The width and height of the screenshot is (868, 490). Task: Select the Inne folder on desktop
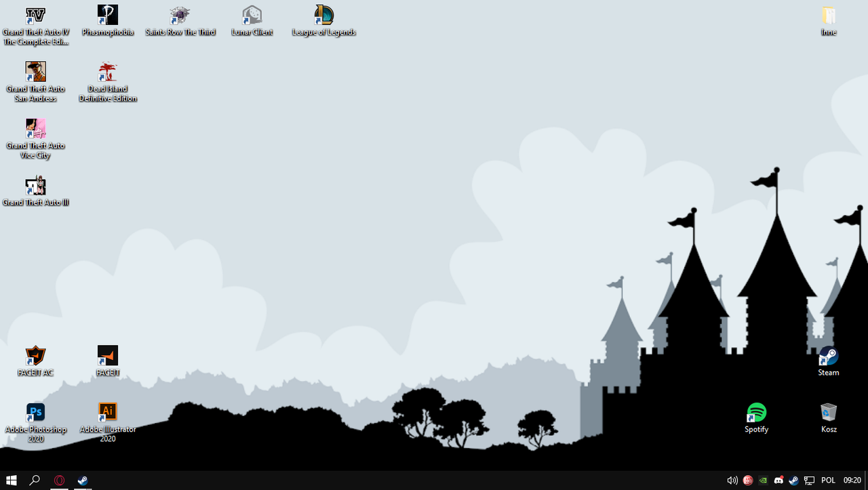pyautogui.click(x=829, y=21)
